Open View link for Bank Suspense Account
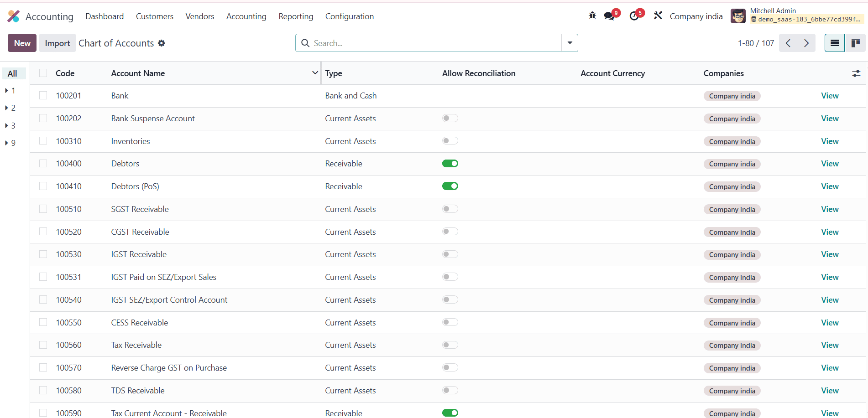Image resolution: width=868 pixels, height=418 pixels. click(830, 119)
